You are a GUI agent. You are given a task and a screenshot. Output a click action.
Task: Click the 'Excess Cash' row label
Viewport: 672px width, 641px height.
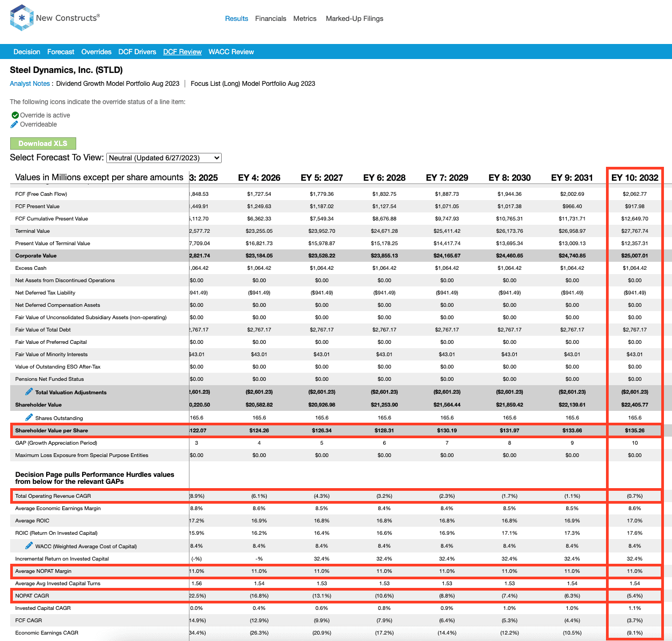31,268
